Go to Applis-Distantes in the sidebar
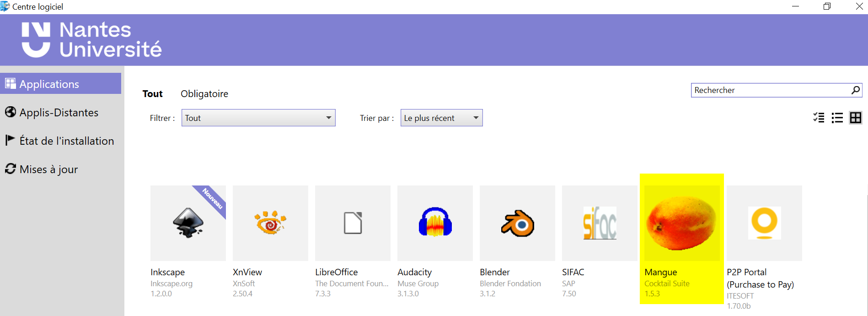Screen dimensions: 868x316 coord(59,113)
